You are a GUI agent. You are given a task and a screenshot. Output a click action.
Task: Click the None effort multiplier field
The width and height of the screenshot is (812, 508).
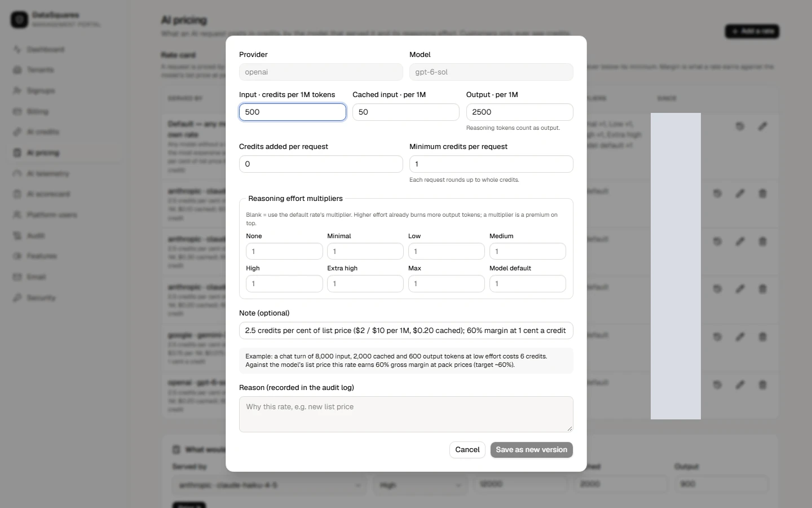click(x=284, y=251)
